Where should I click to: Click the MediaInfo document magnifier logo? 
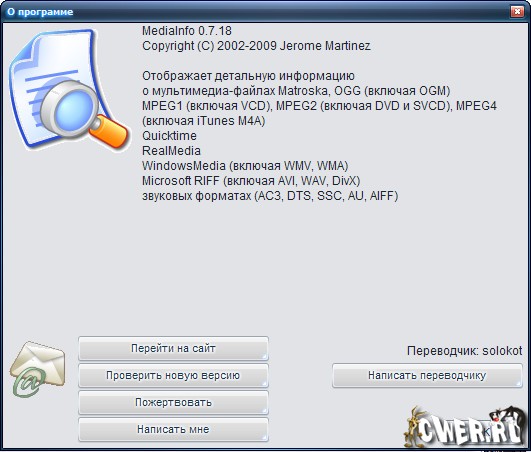click(x=69, y=90)
